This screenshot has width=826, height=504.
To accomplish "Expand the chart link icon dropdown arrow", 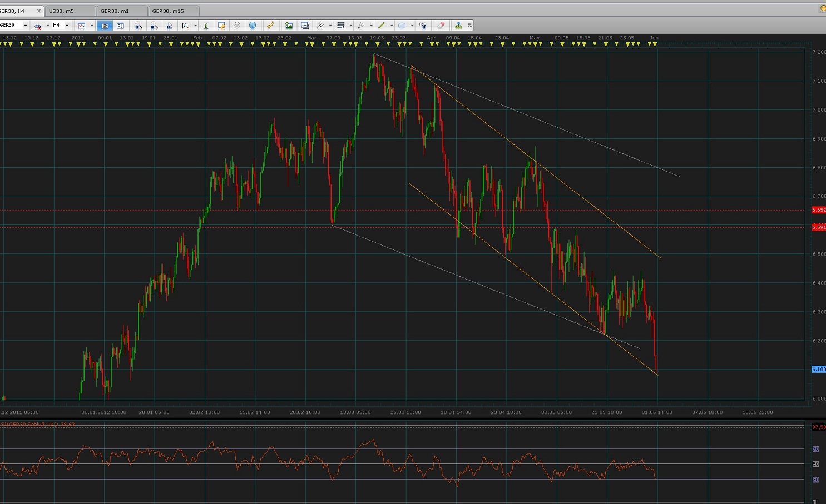I will point(48,26).
